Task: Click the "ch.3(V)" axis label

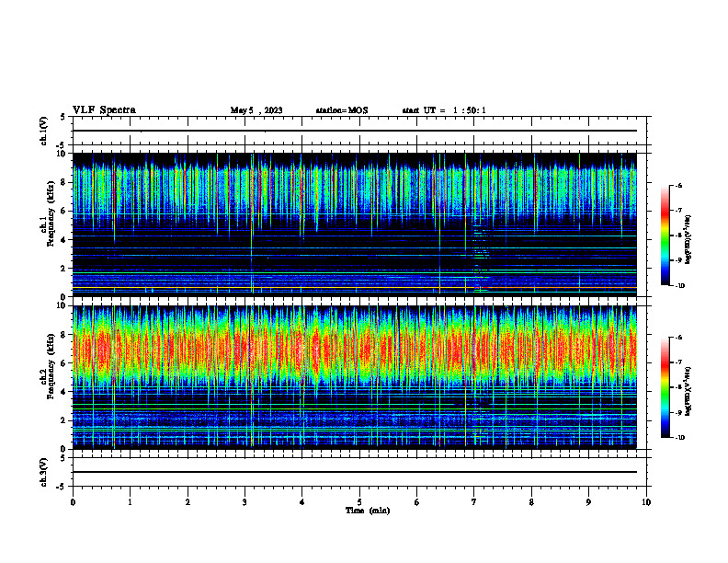Action: (43, 472)
